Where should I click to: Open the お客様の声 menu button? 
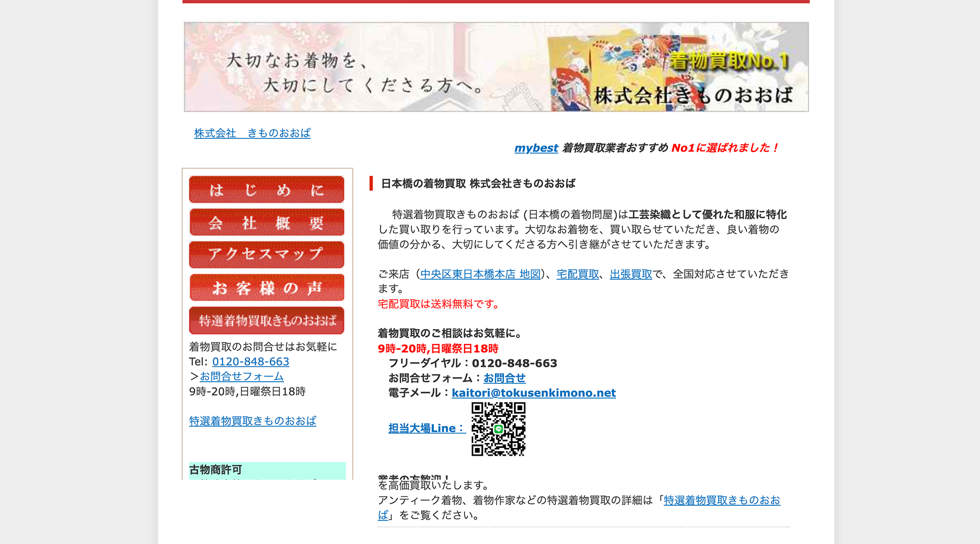pyautogui.click(x=266, y=287)
